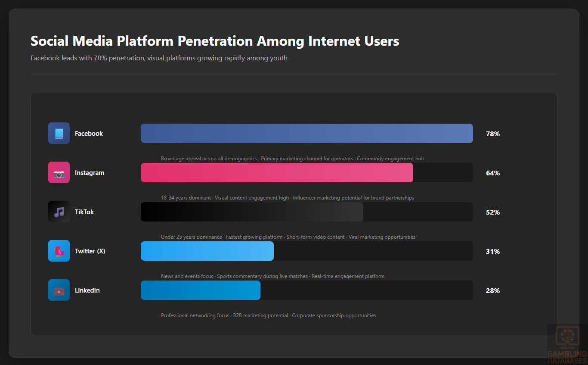
Task: Click the Facebook platform label
Action: [89, 134]
